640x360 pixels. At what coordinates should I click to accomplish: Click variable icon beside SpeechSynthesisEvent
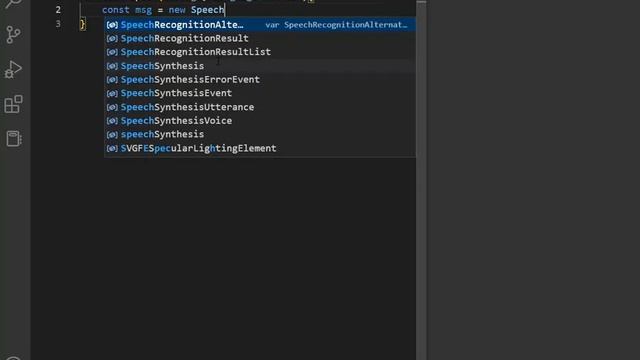coord(112,93)
